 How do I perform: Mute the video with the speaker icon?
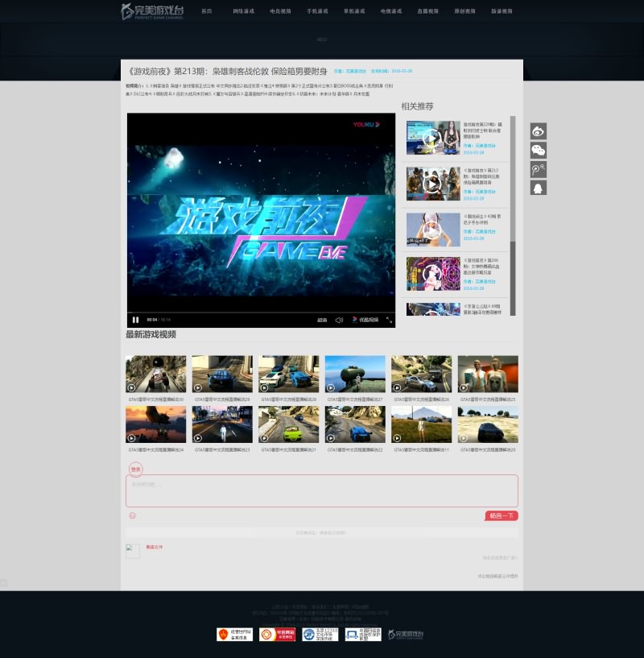point(339,320)
